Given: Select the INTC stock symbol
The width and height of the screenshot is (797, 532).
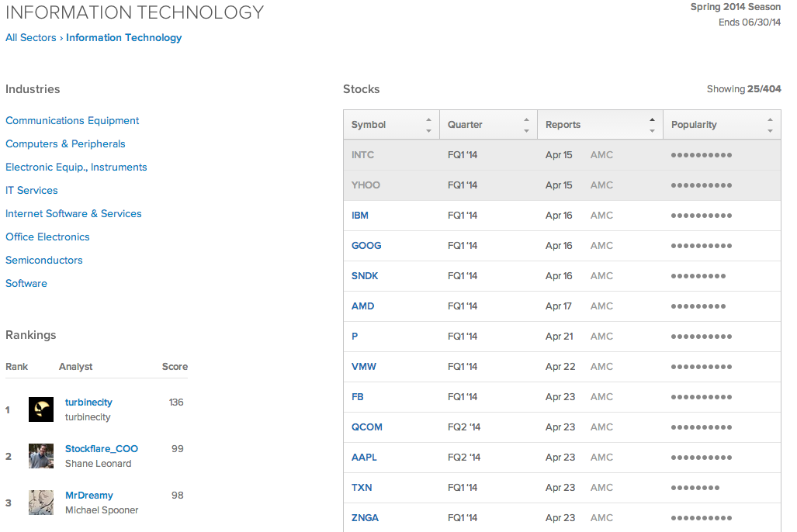Looking at the screenshot, I should pos(362,155).
